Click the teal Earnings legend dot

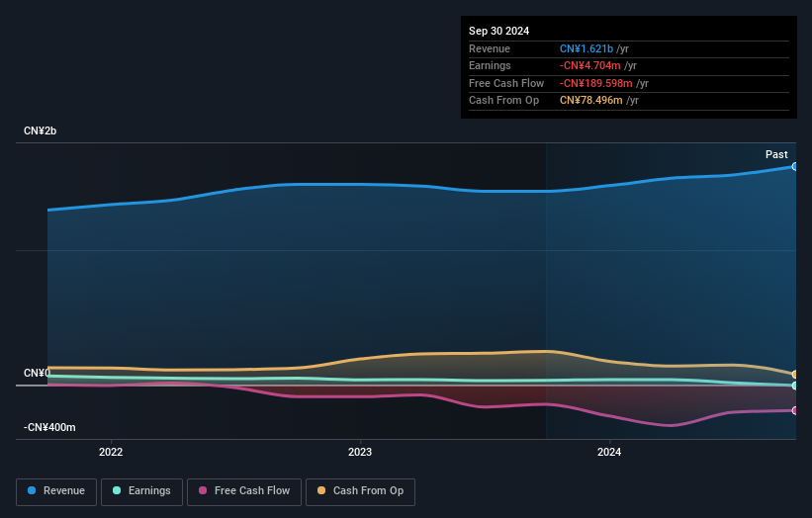click(x=117, y=490)
